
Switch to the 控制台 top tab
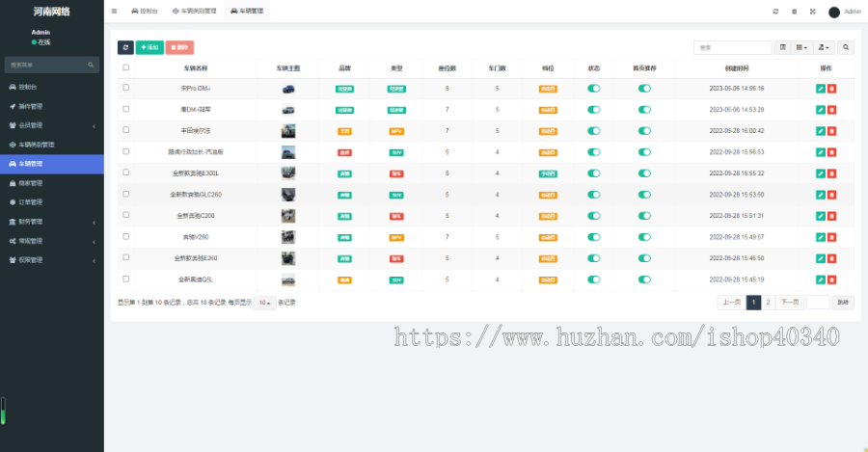[x=145, y=11]
